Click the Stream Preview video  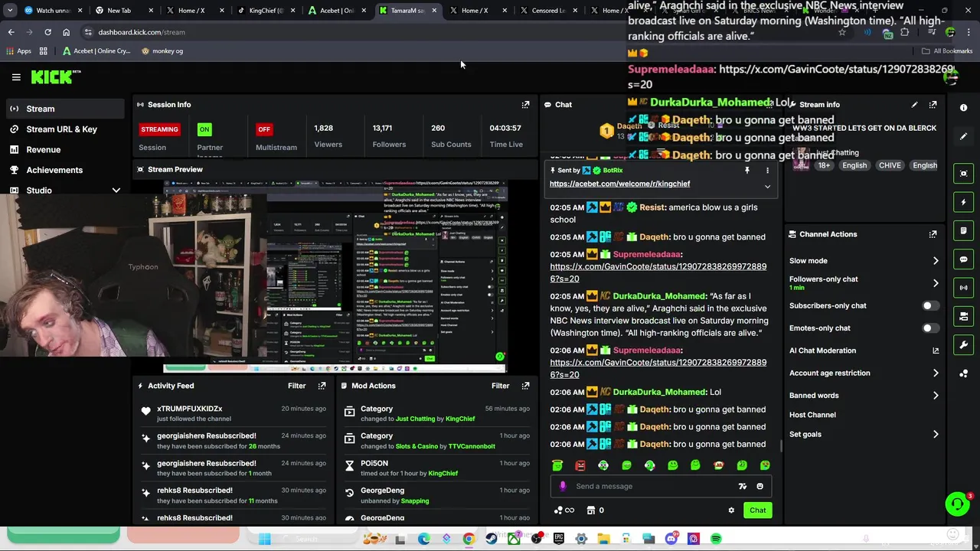tap(335, 277)
